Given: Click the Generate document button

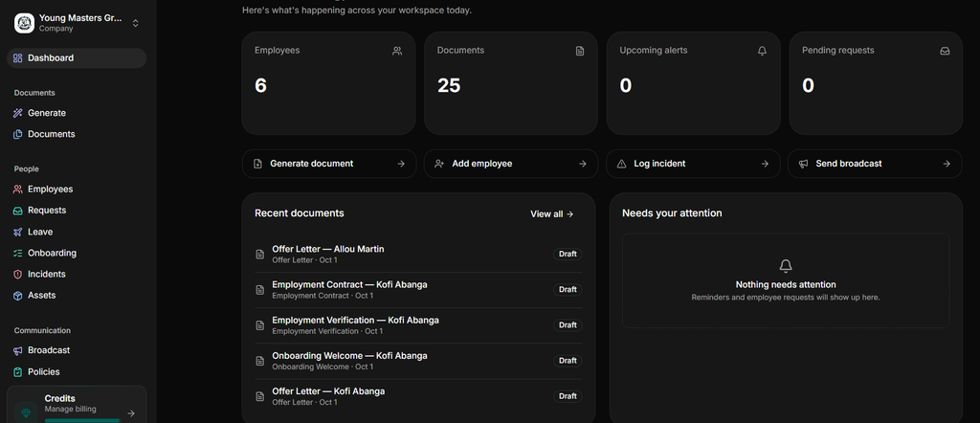Looking at the screenshot, I should tap(329, 164).
